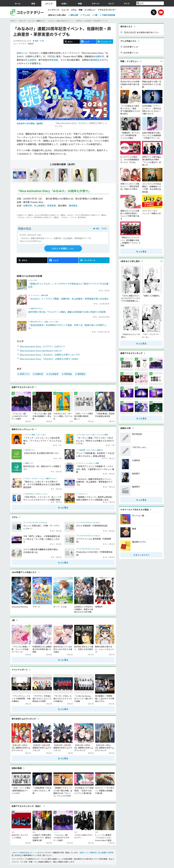174x868 pixels.
Task: Select the 豊崎愛生 tag chip
Action: tap(80, 374)
